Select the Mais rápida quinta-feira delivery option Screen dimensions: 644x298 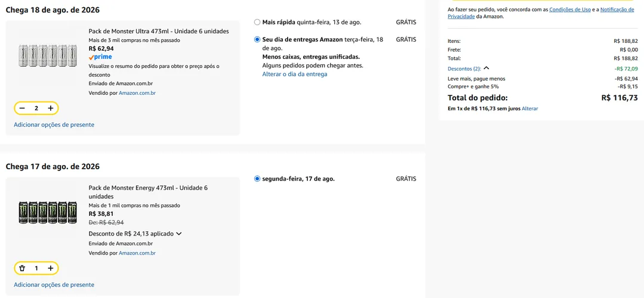point(257,22)
